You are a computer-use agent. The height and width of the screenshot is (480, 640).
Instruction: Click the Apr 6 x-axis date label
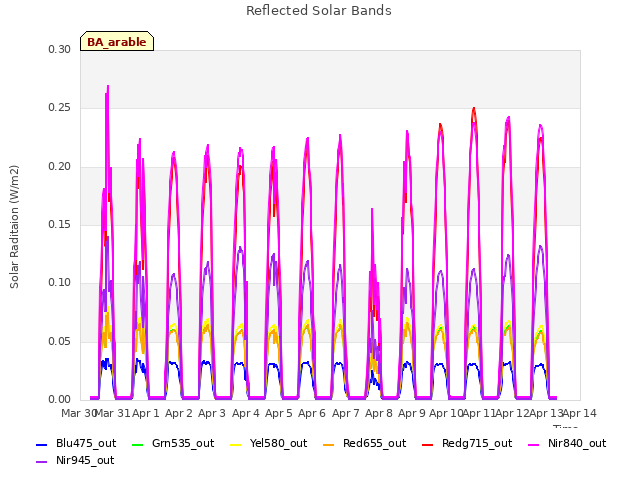pyautogui.click(x=312, y=413)
